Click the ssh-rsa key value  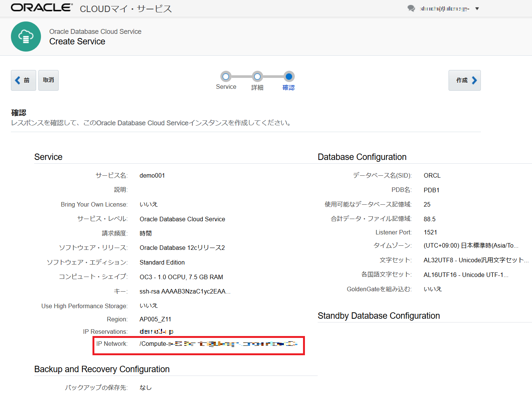pos(185,291)
